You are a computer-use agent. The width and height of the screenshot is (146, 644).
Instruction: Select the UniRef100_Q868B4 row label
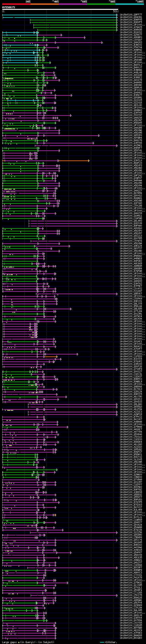[x=131, y=268]
